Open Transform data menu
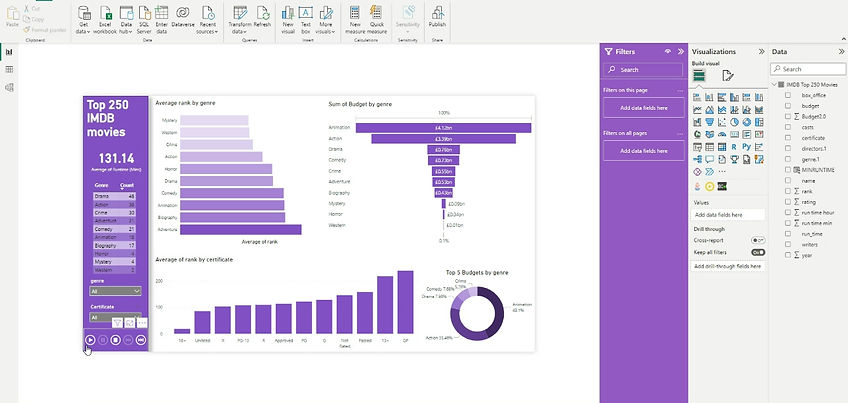 pyautogui.click(x=240, y=20)
